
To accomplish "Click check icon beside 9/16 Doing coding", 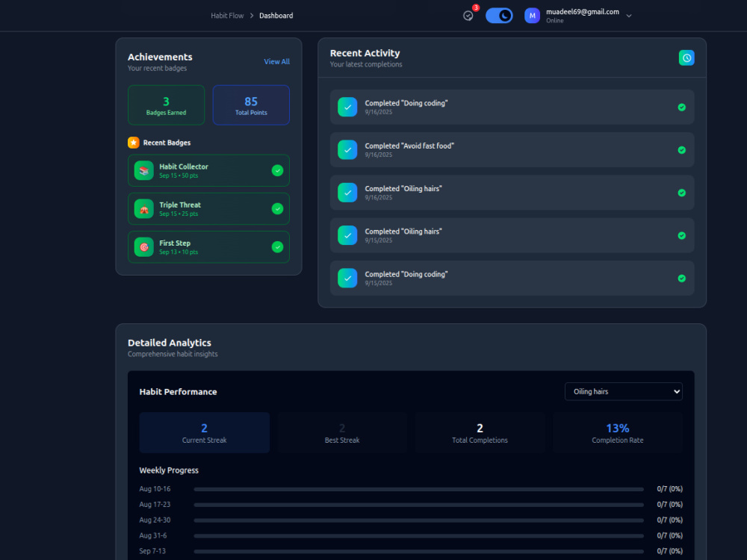I will [x=347, y=107].
